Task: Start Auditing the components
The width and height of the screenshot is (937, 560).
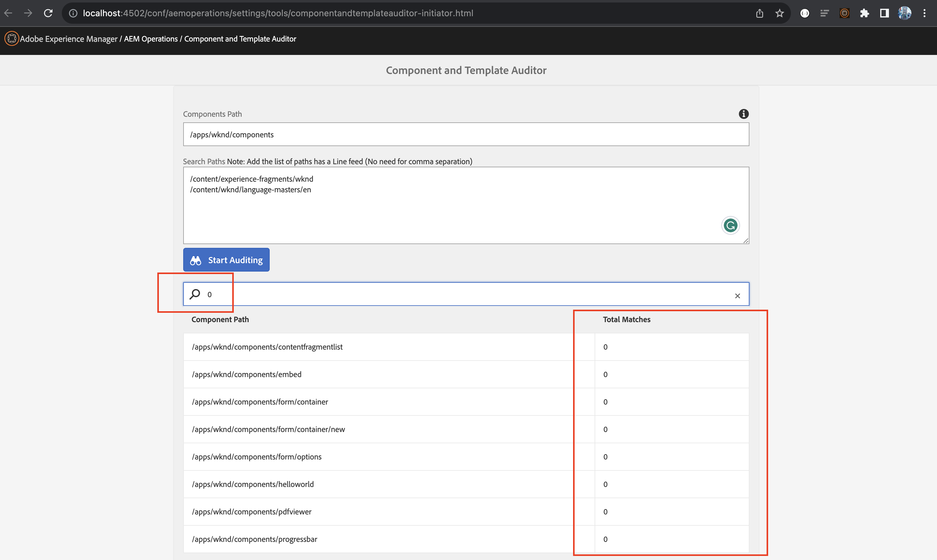Action: pyautogui.click(x=226, y=260)
